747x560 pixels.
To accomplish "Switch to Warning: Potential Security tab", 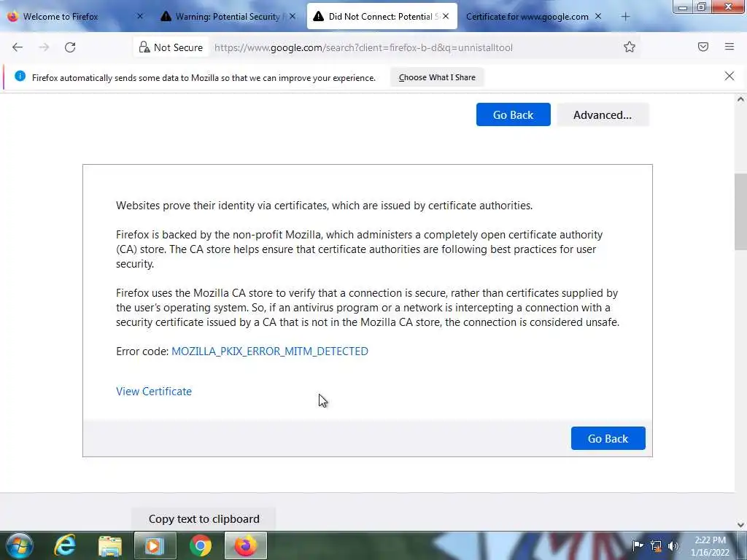I will 228,17.
